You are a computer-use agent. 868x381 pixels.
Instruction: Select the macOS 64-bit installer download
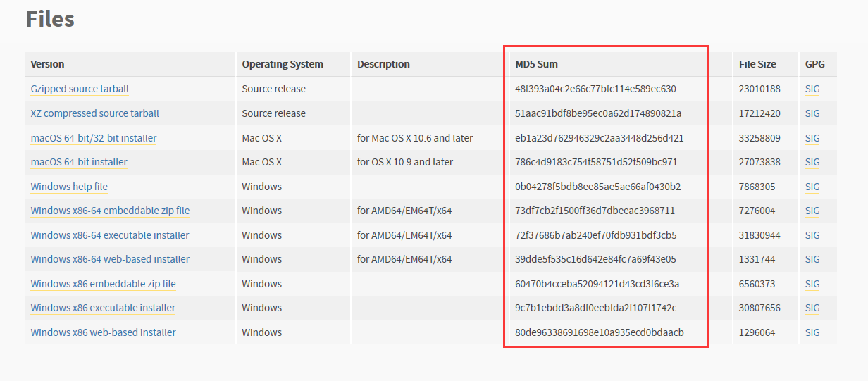click(x=79, y=162)
